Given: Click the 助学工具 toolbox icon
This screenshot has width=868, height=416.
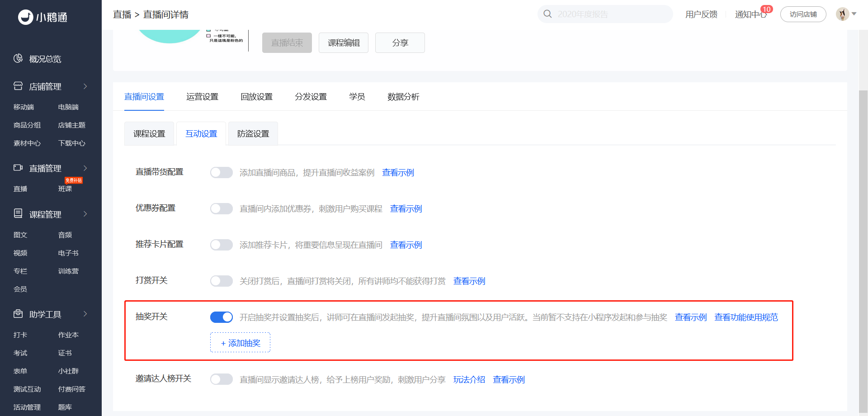Looking at the screenshot, I should [x=18, y=313].
